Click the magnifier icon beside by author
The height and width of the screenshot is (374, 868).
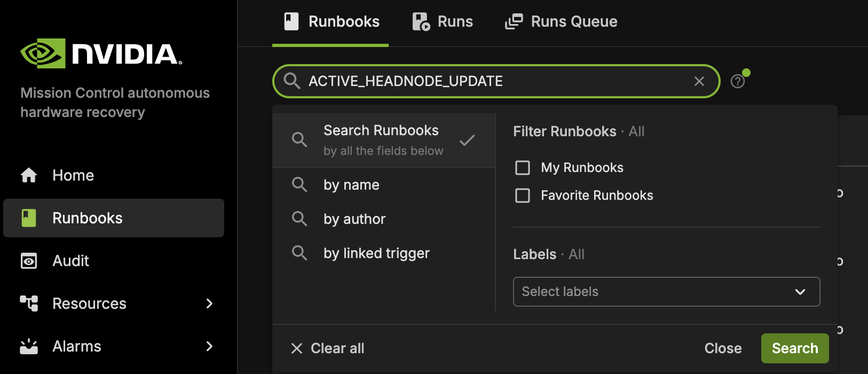pyautogui.click(x=299, y=219)
